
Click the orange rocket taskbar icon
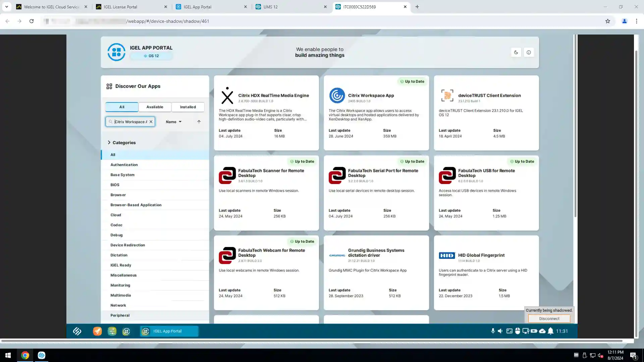(x=97, y=331)
